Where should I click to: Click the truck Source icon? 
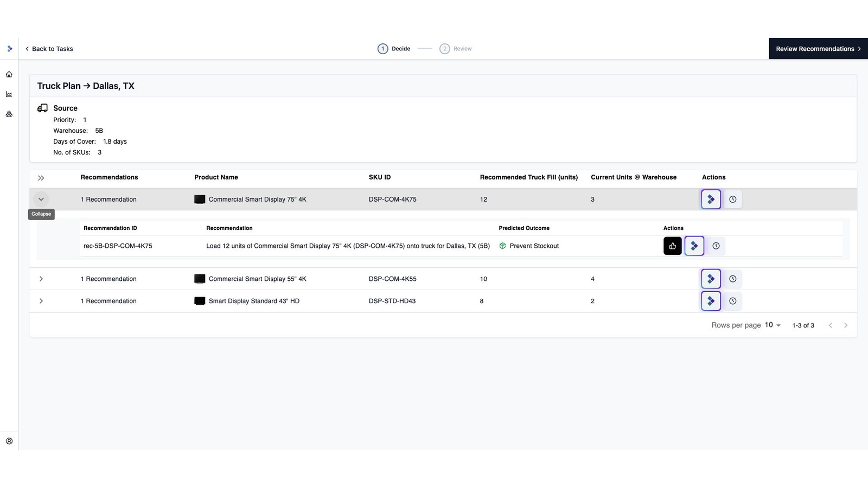(42, 108)
